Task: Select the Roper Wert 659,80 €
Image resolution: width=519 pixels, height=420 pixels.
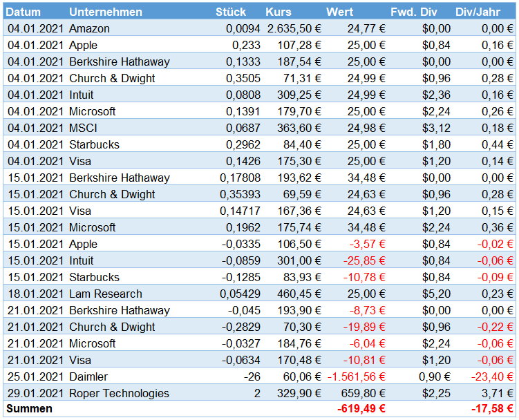Action: pyautogui.click(x=363, y=393)
